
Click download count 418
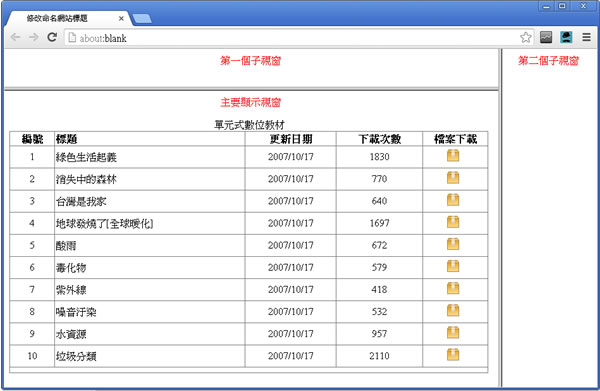[379, 290]
